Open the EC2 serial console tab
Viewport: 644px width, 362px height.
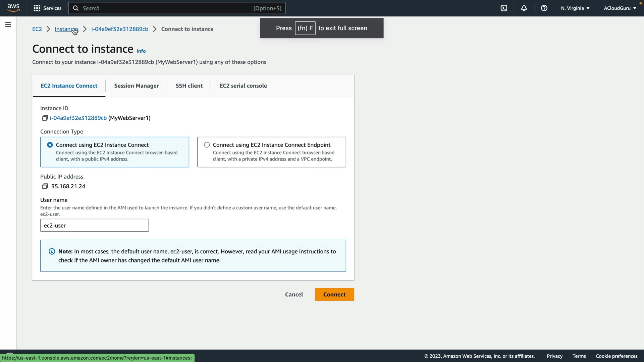tap(243, 86)
